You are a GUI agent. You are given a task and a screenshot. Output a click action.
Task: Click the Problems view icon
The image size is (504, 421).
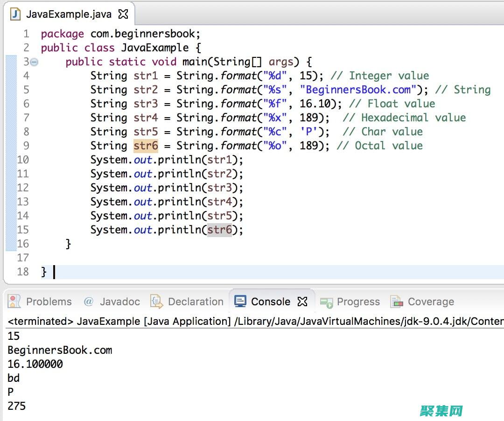pyautogui.click(x=14, y=302)
